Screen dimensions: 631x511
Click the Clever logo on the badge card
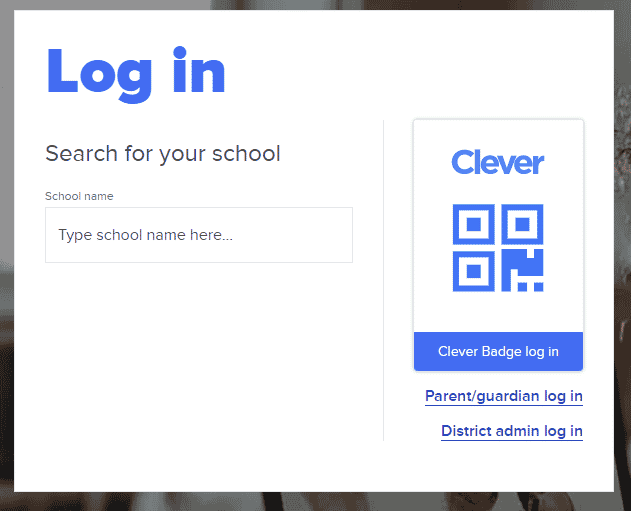click(x=498, y=162)
